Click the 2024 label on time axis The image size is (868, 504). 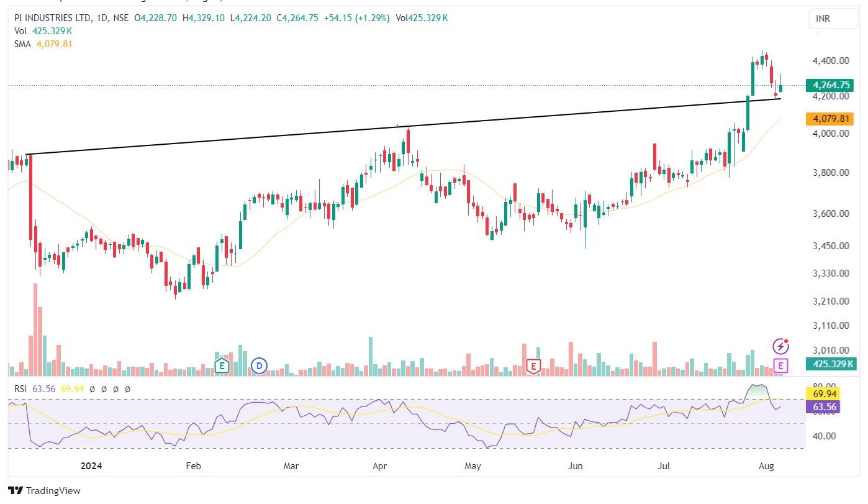point(92,465)
